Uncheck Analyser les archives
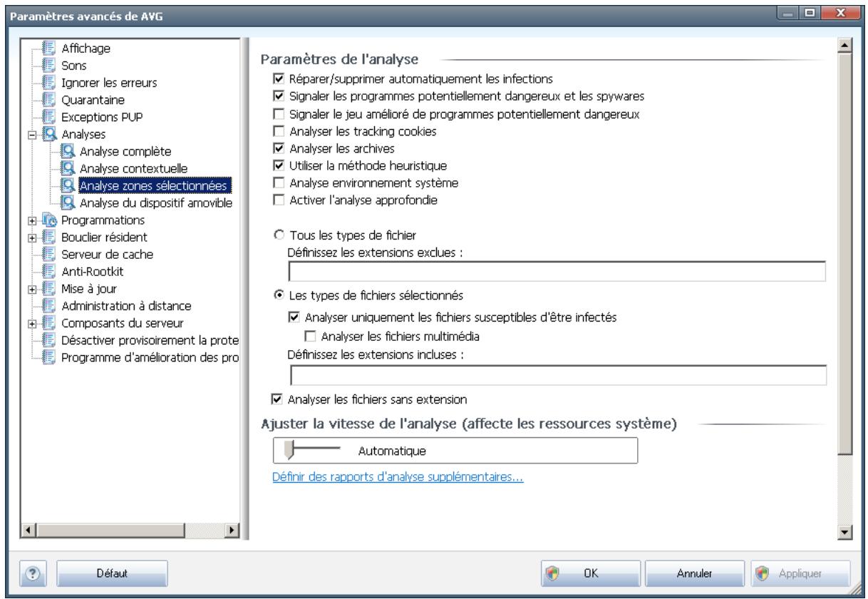Screen dimensions: 868x599 coord(278,148)
